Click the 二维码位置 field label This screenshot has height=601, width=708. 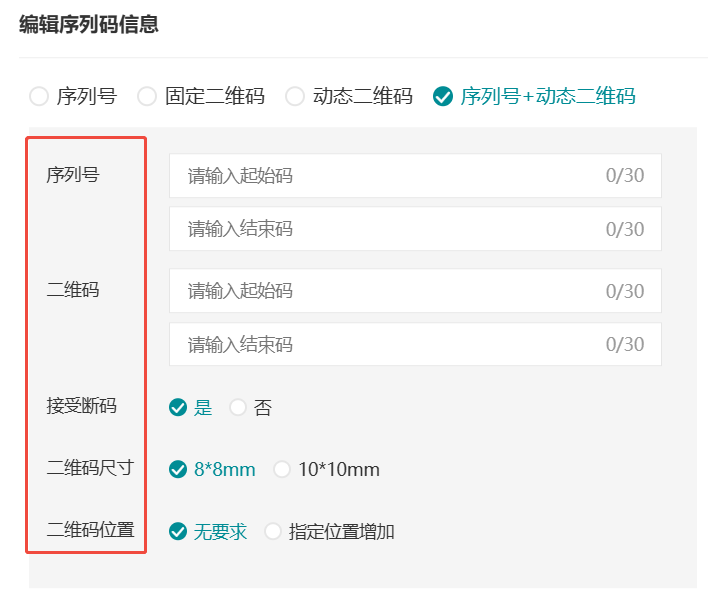click(x=90, y=530)
